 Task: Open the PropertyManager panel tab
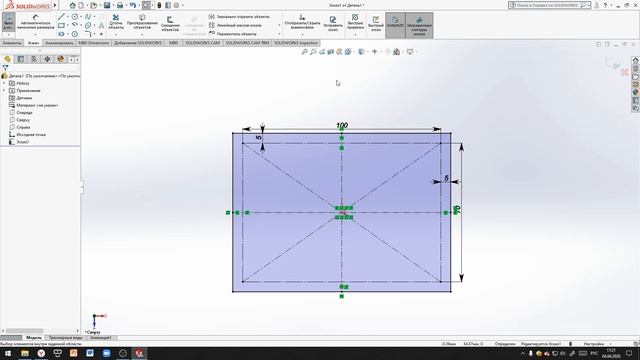21,59
